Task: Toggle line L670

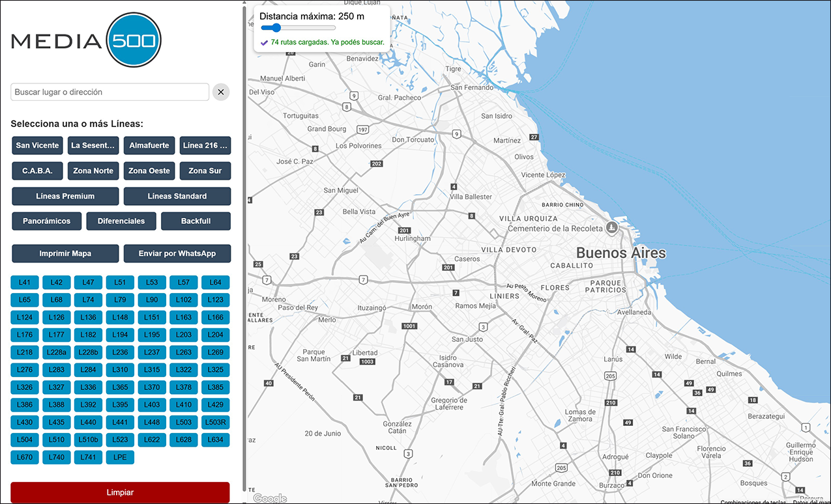Action: 25,457
